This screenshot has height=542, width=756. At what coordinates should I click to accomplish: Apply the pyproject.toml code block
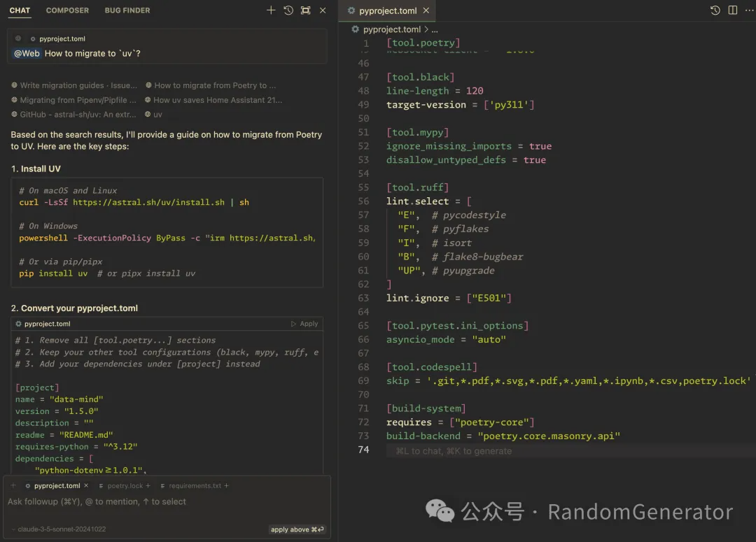tap(304, 324)
